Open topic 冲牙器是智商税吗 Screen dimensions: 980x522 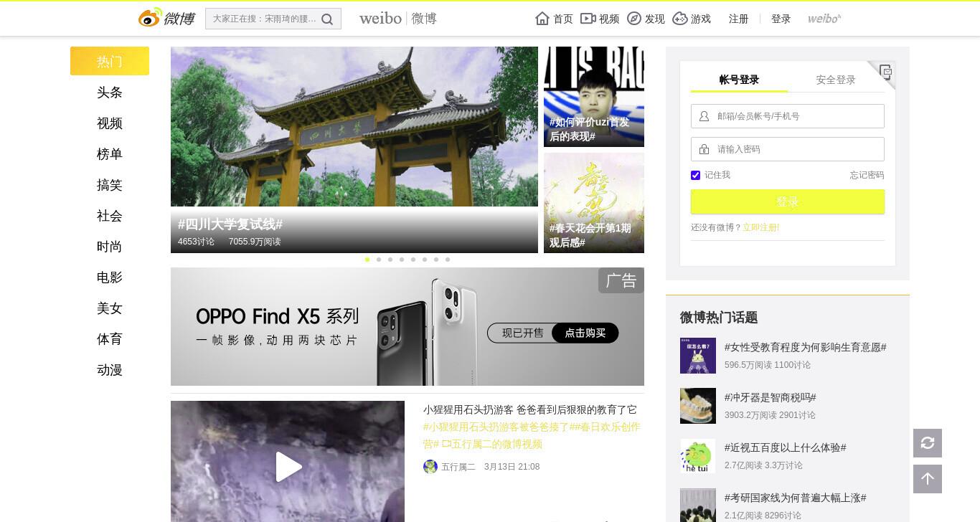(x=771, y=397)
